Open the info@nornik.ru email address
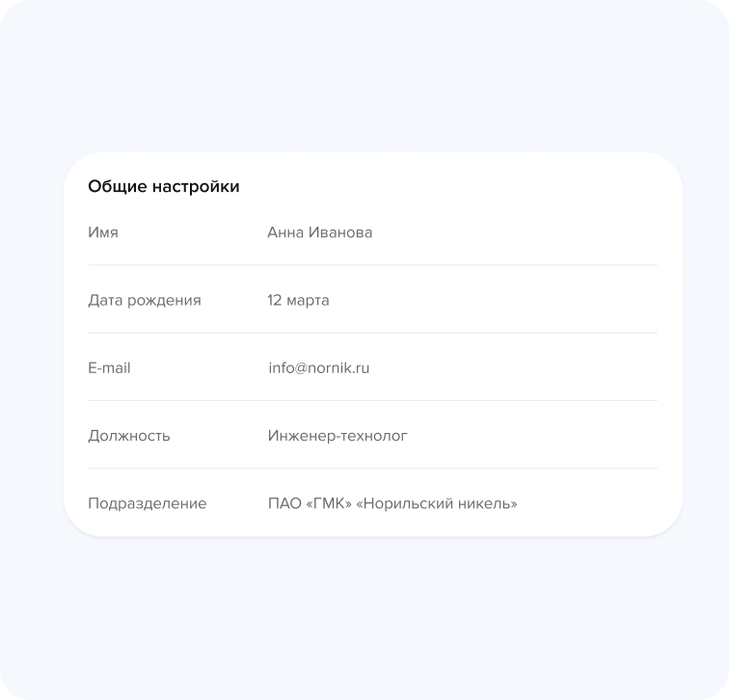 (319, 367)
